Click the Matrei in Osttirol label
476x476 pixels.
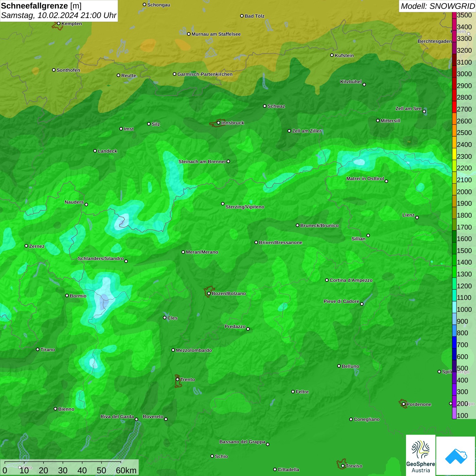pos(365,178)
